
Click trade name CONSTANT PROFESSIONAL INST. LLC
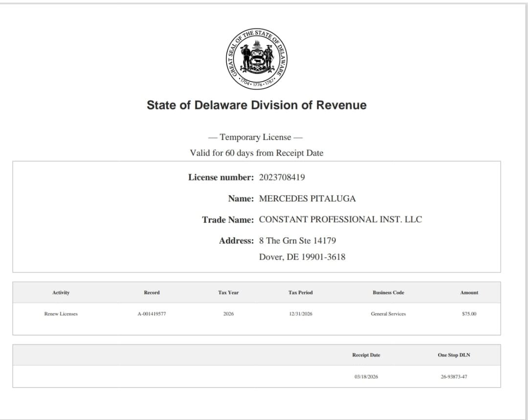[x=340, y=220]
